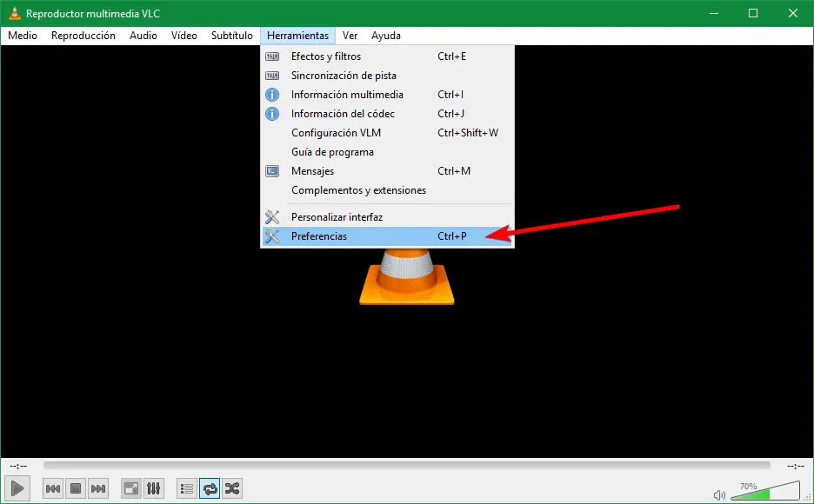The height and width of the screenshot is (504, 814).
Task: Open Preferencias from the menu
Action: [x=387, y=236]
